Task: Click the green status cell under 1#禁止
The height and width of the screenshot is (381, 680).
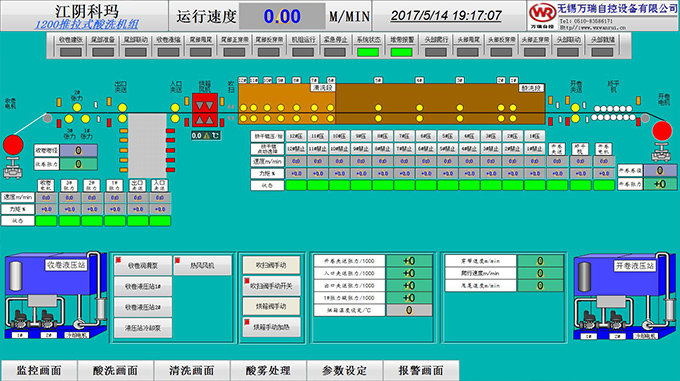Action: pyautogui.click(x=534, y=186)
